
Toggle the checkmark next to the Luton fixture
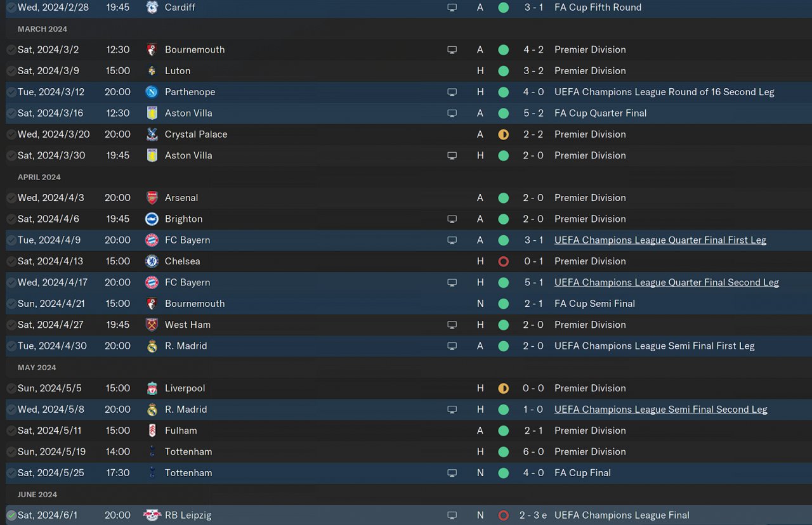point(11,71)
